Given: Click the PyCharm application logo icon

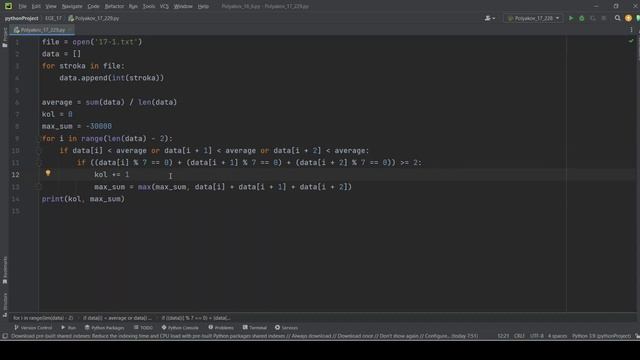Looking at the screenshot, I should (x=8, y=6).
